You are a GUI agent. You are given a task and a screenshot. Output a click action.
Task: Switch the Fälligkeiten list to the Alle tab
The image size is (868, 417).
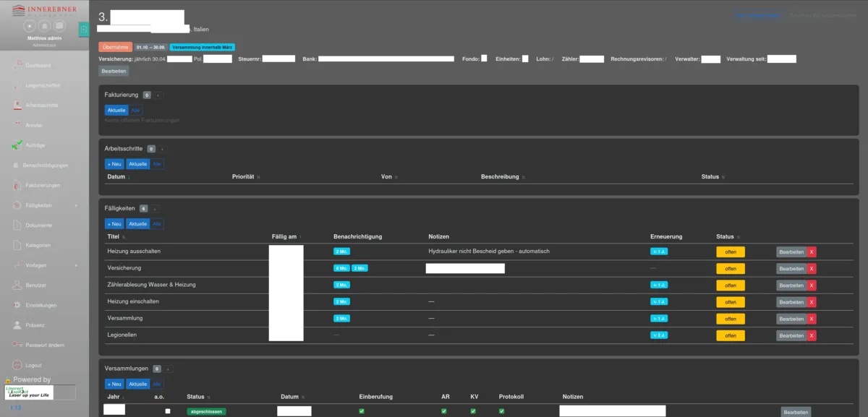pos(157,224)
